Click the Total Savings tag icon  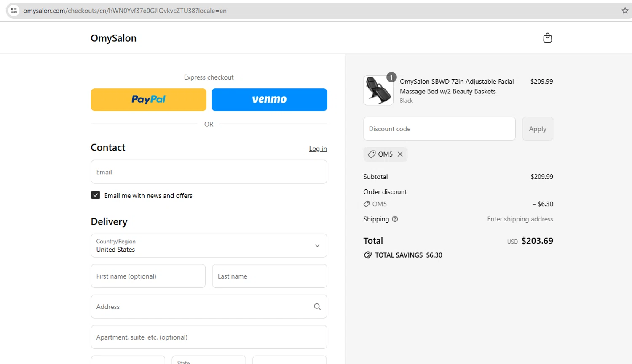(367, 255)
